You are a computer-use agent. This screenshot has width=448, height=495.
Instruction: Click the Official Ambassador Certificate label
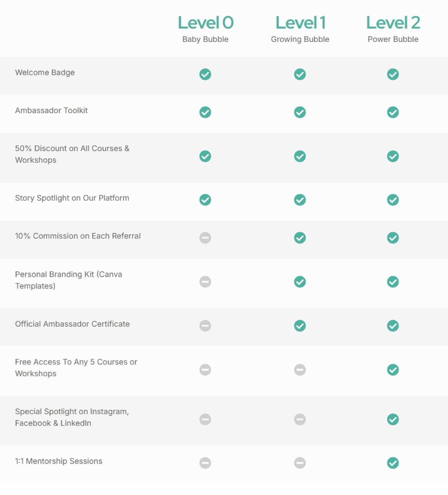(72, 324)
